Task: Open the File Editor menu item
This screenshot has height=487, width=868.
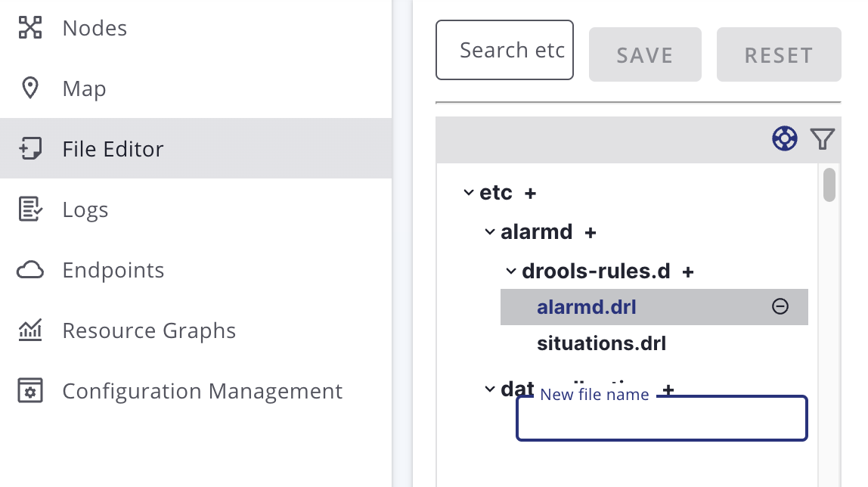Action: [113, 149]
